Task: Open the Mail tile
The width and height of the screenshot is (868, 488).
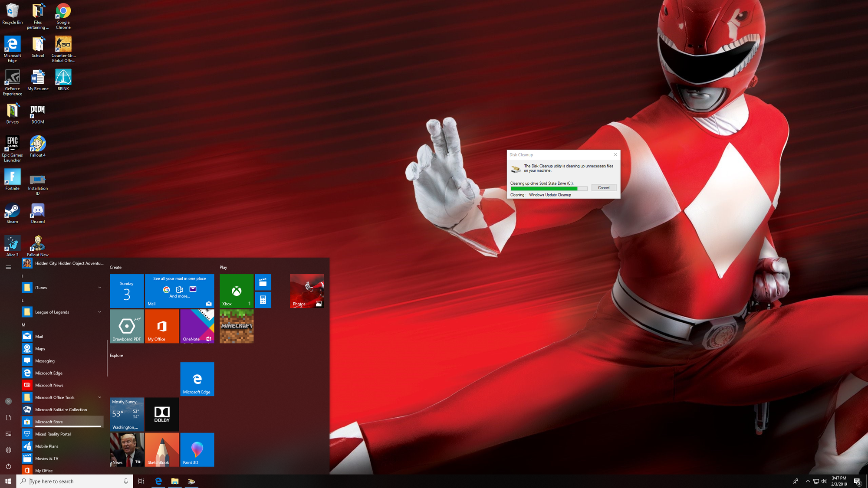Action: click(x=180, y=291)
